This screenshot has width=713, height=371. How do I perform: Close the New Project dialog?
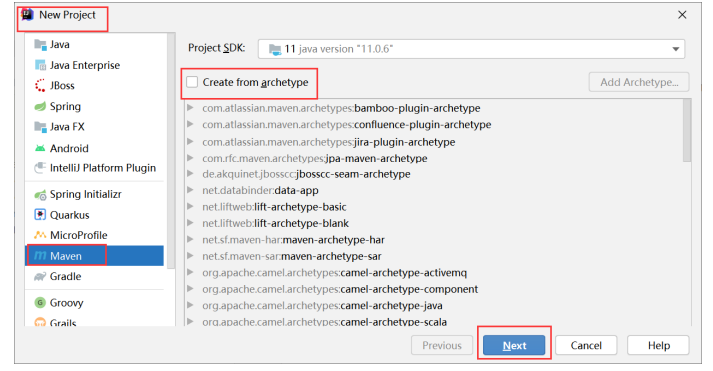click(x=682, y=15)
